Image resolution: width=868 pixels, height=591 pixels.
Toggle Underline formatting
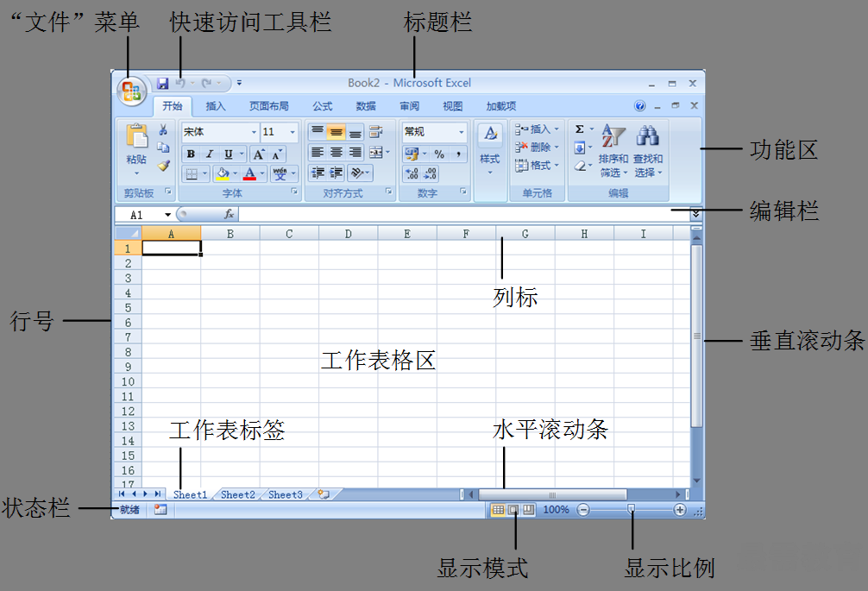pyautogui.click(x=228, y=154)
